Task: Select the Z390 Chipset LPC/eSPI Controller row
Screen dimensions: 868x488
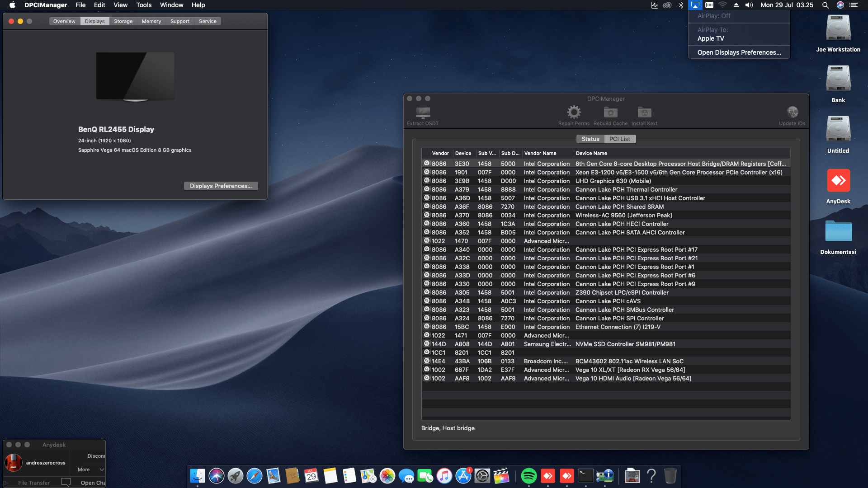Action: [606, 292]
